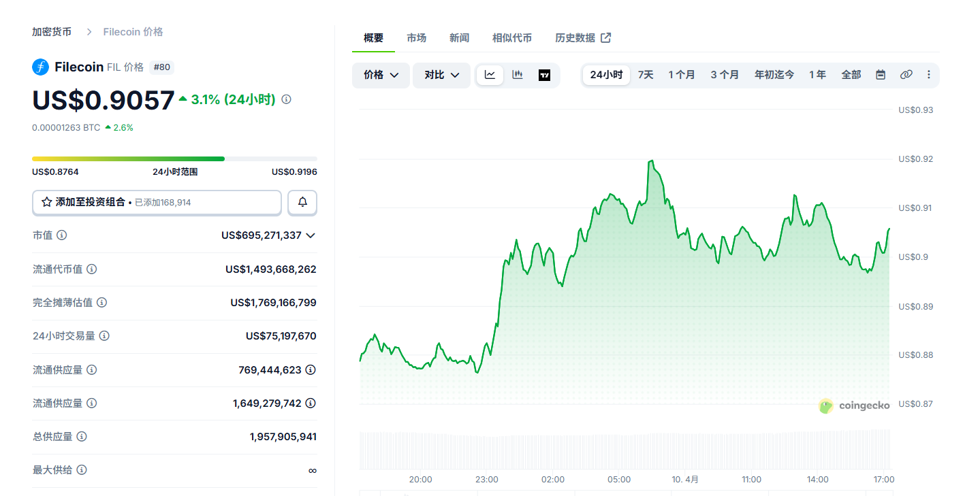
Task: Select the 全部 time range
Action: (x=851, y=75)
